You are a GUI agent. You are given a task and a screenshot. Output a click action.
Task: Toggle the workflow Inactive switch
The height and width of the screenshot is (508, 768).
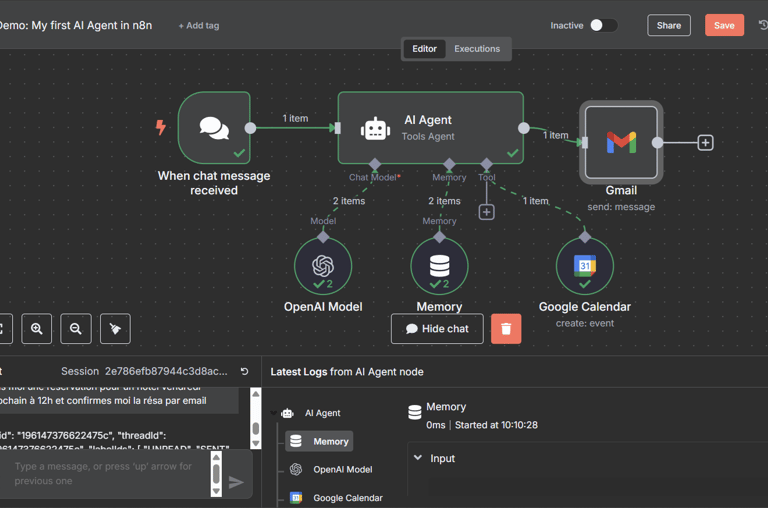[x=603, y=25]
